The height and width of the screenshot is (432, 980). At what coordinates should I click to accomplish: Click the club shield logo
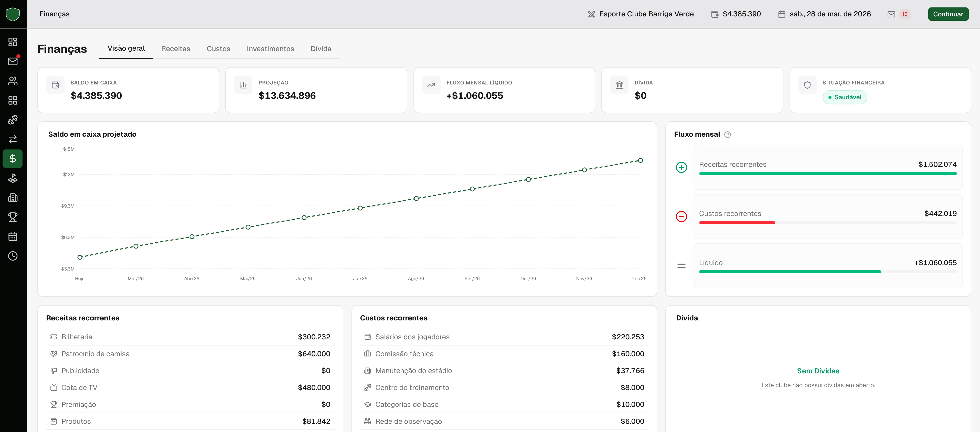(x=13, y=14)
